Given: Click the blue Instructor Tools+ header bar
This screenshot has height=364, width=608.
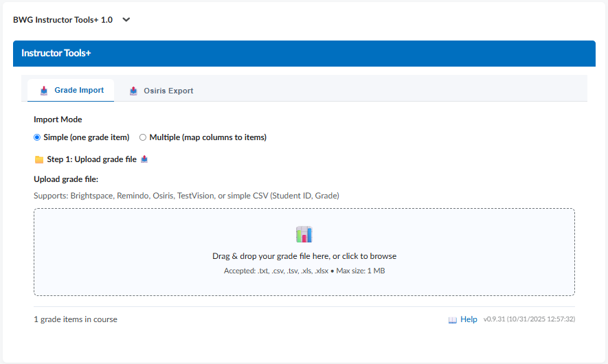Looking at the screenshot, I should (x=304, y=54).
